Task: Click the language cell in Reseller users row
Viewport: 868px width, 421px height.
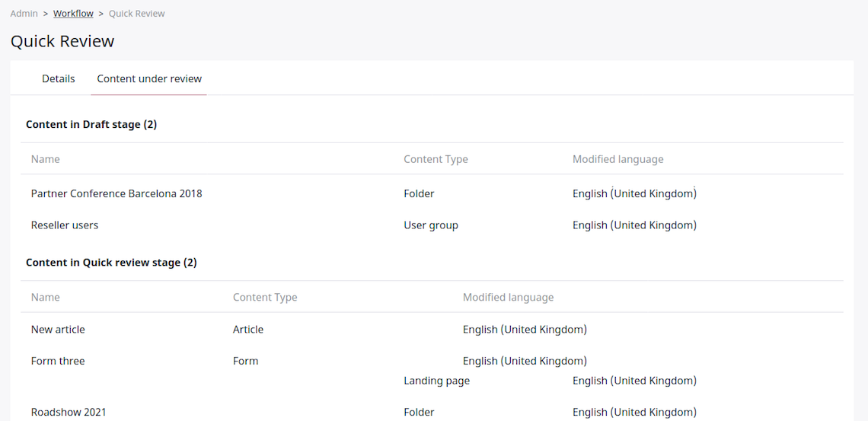Action: (x=634, y=225)
